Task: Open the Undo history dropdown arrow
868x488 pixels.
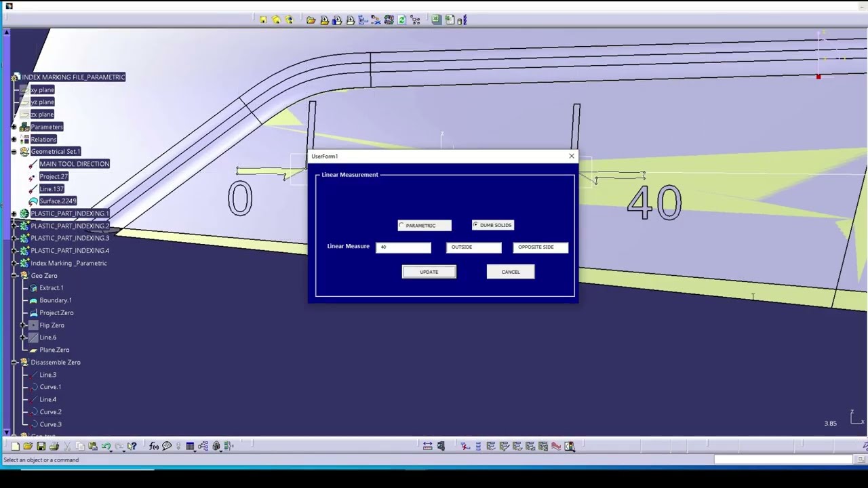Action: (111, 451)
